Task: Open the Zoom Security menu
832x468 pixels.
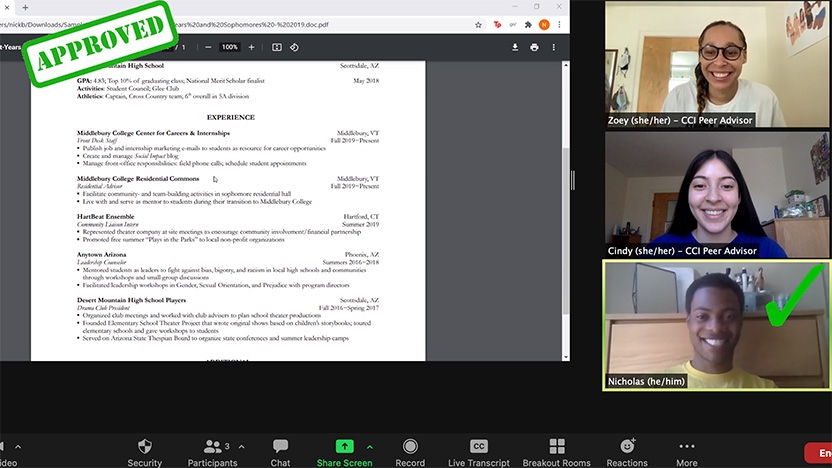Action: 144,453
